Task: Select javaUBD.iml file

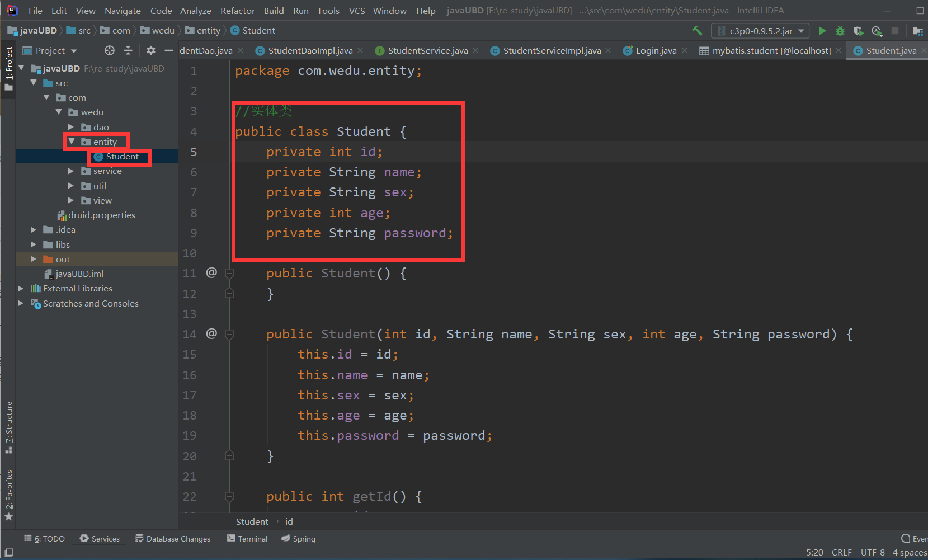Action: click(x=79, y=274)
